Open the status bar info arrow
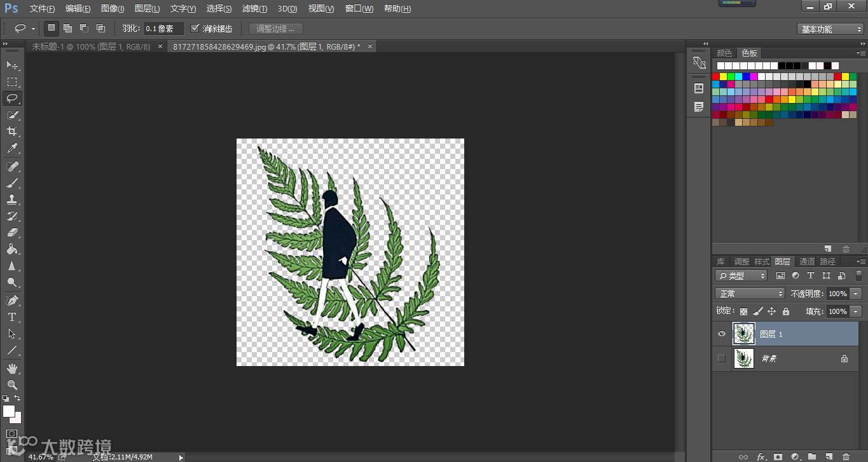Image resolution: width=868 pixels, height=462 pixels. [181, 457]
